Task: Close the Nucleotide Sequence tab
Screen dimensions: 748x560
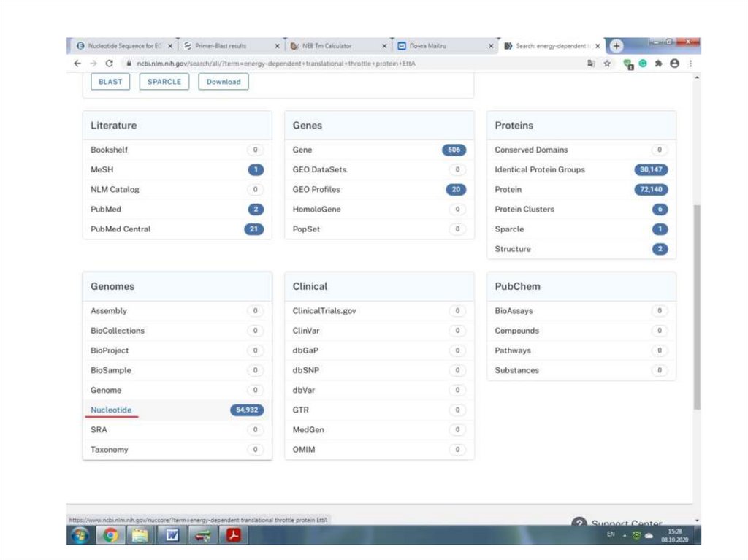Action: click(169, 46)
